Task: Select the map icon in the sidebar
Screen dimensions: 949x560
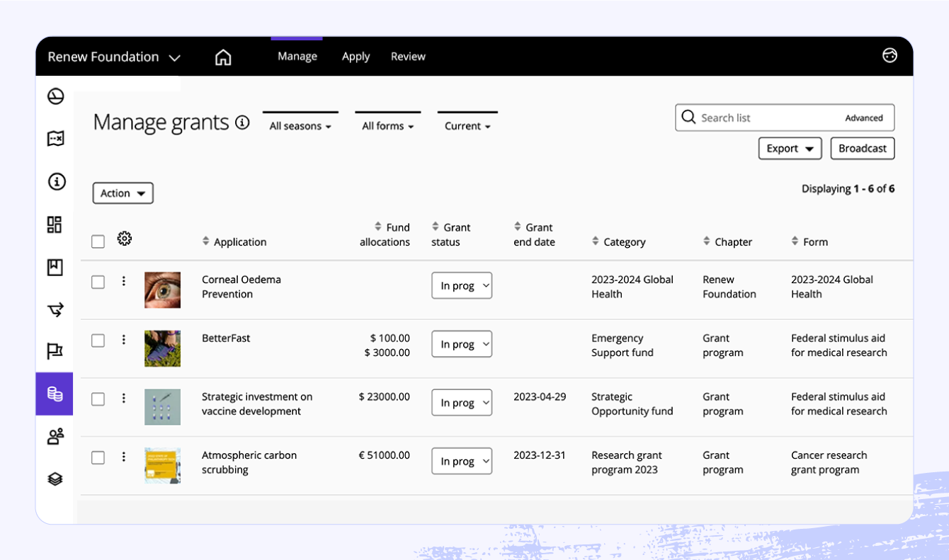Action: [x=55, y=139]
